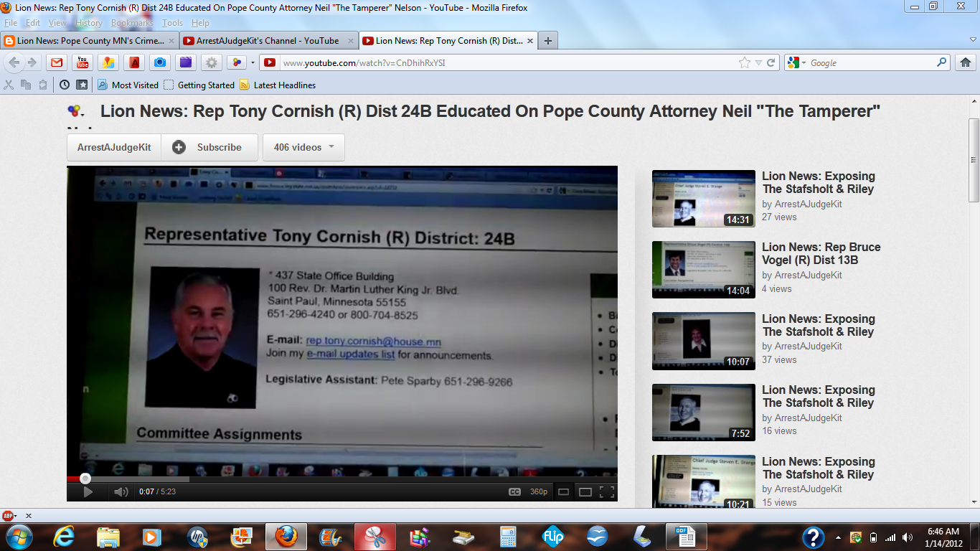Click the purple clapperboard toolbar icon
The image size is (980, 551).
pyautogui.click(x=186, y=62)
